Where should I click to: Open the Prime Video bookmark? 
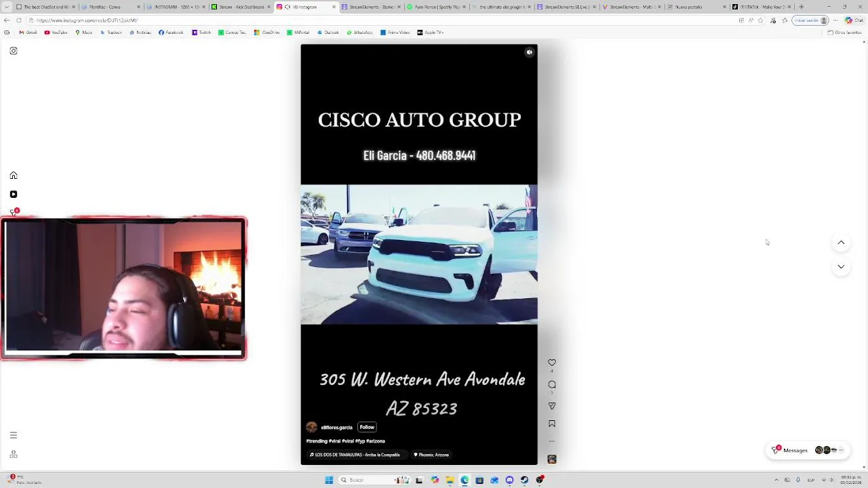click(x=395, y=33)
